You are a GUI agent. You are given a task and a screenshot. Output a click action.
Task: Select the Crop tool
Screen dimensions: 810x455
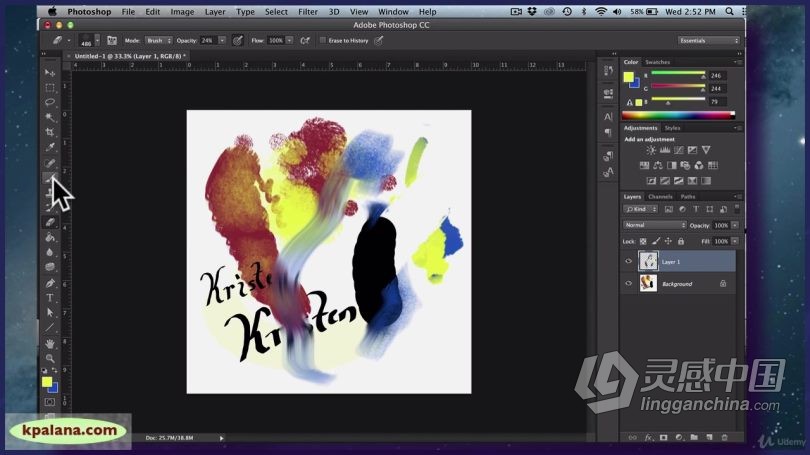(50, 132)
